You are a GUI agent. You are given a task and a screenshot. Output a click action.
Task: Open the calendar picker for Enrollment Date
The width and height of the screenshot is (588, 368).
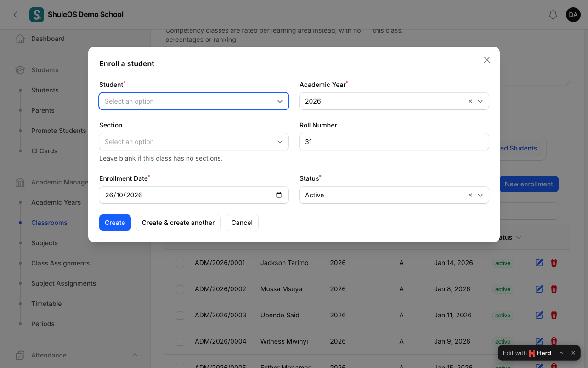point(279,195)
